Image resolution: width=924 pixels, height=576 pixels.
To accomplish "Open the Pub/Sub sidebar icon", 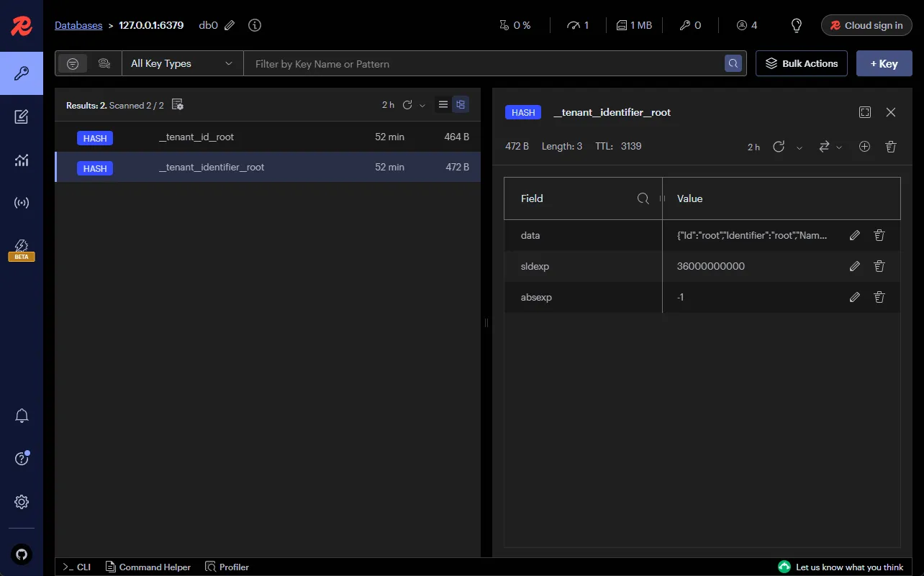I will (22, 203).
